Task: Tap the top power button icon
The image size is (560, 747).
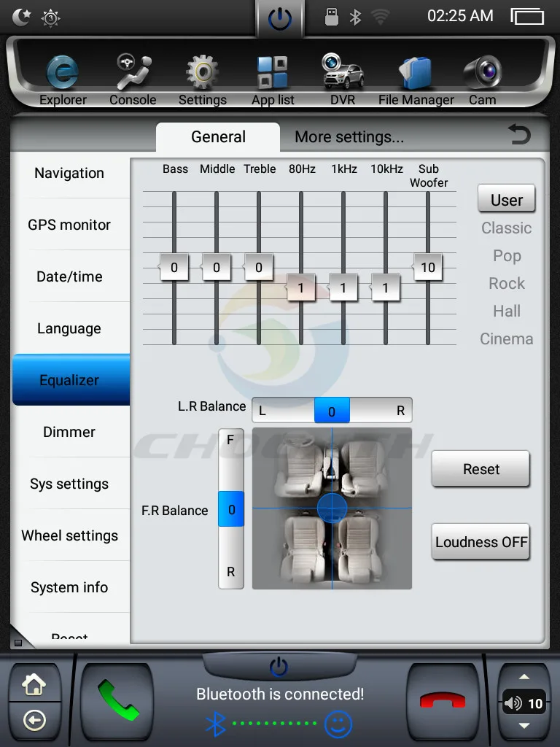Action: [279, 19]
